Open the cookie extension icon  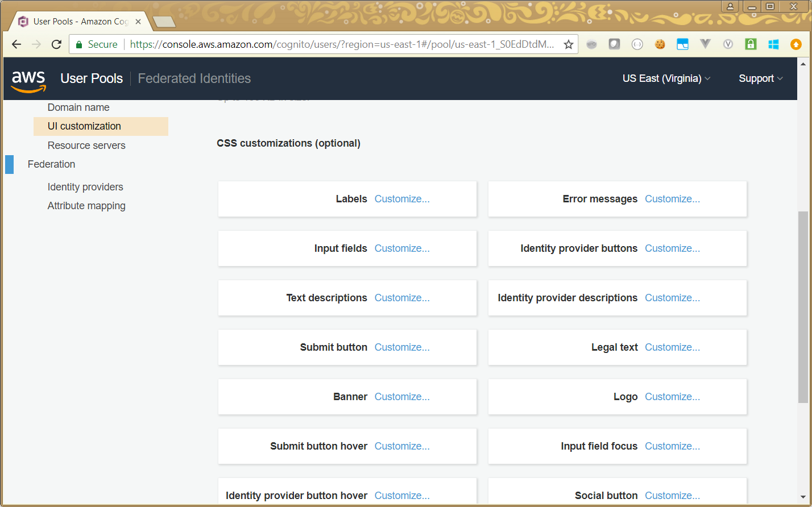pyautogui.click(x=660, y=44)
